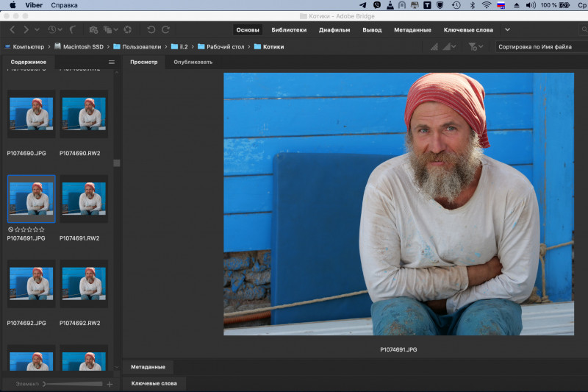Open the parent folders dropdown arrow
588x392 pixels.
(37, 29)
